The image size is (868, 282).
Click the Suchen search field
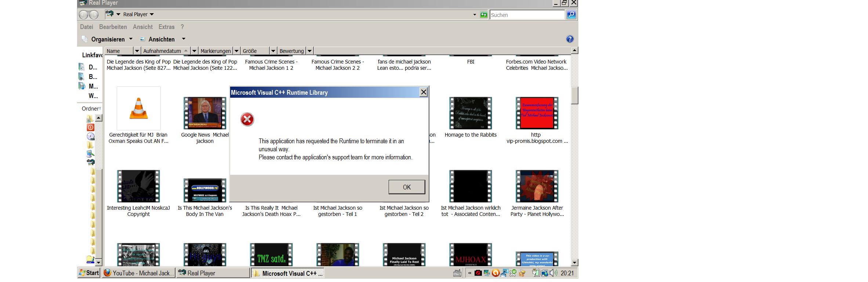click(x=527, y=15)
